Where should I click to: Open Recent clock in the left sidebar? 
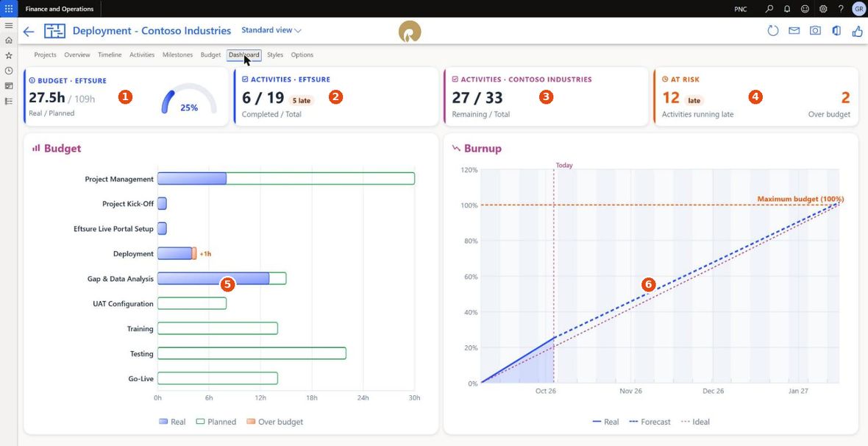point(9,71)
